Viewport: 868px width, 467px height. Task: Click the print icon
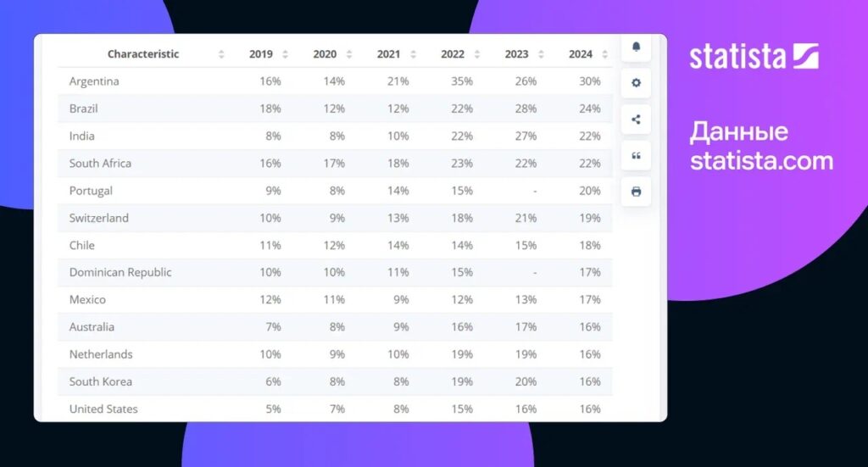click(x=636, y=192)
